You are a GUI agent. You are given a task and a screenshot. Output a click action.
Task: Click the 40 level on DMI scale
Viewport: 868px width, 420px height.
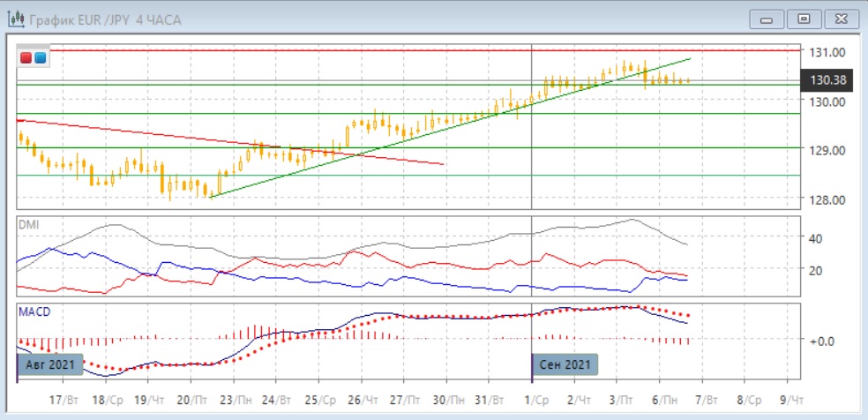tap(816, 238)
